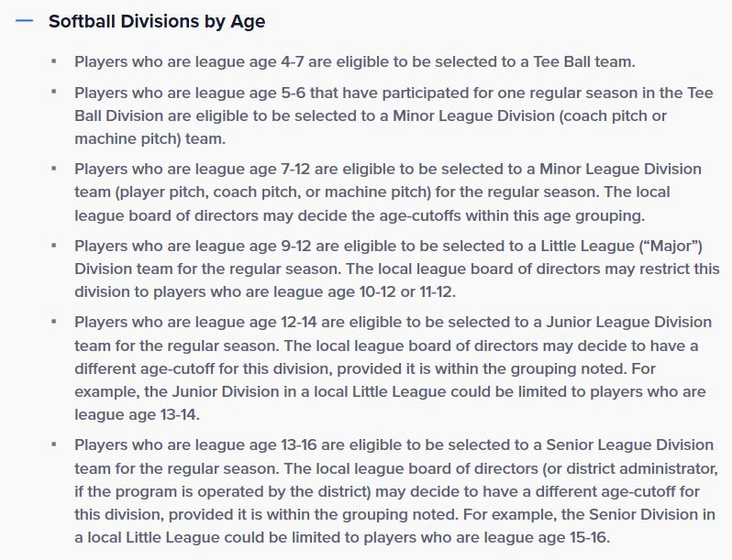Click the Softball Divisions by Age heading
The width and height of the screenshot is (732, 560).
(157, 21)
